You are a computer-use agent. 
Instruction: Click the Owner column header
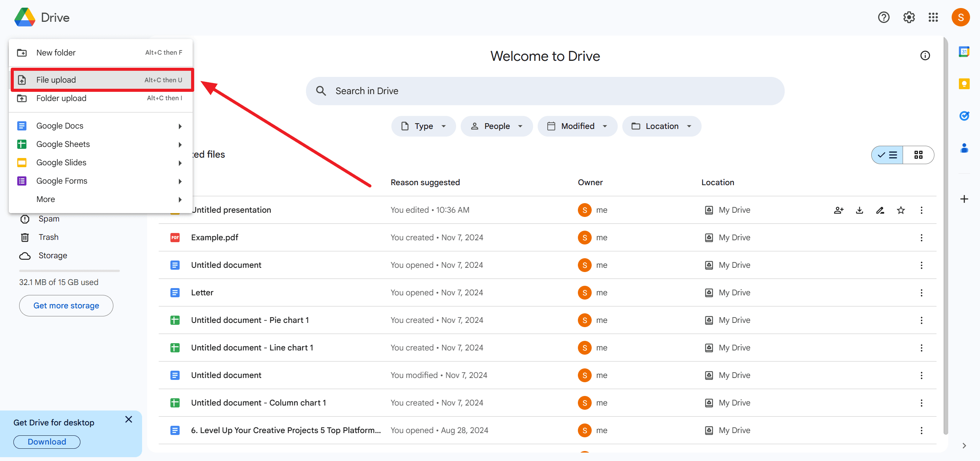click(x=590, y=182)
